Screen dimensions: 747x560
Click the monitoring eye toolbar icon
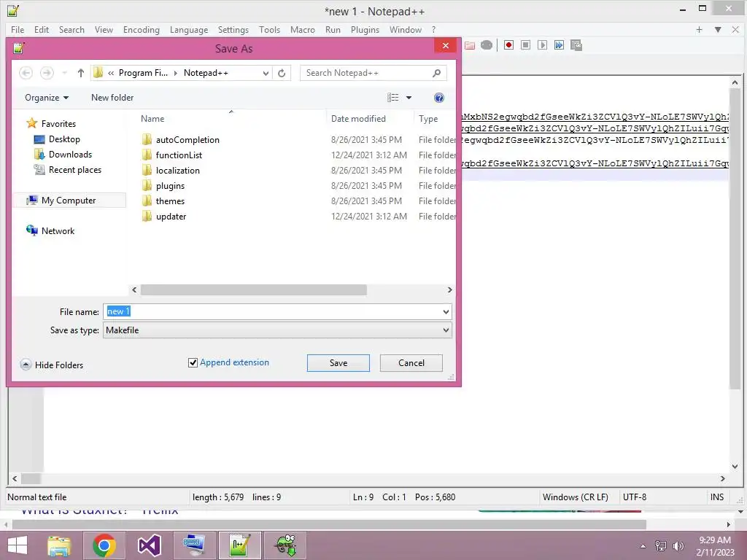487,45
